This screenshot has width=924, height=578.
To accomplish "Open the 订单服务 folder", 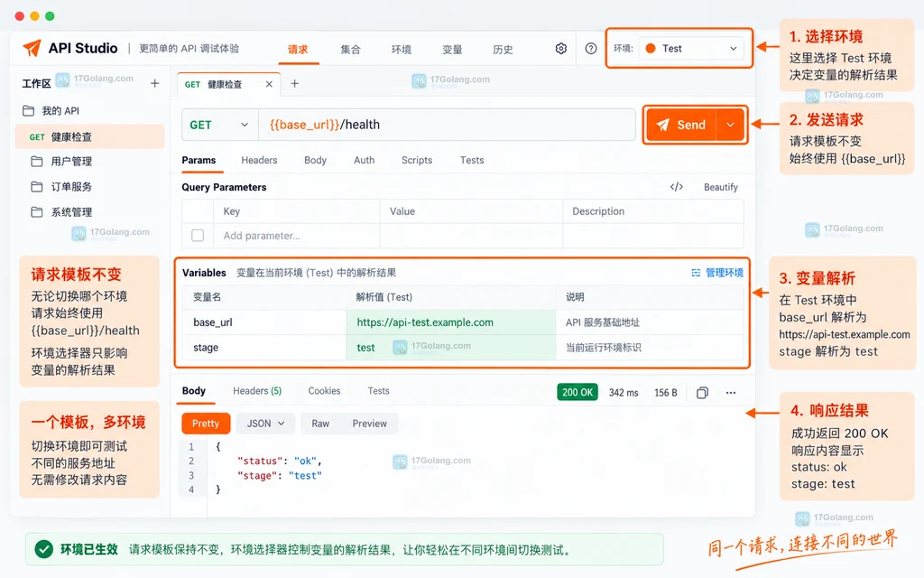I will (x=61, y=186).
